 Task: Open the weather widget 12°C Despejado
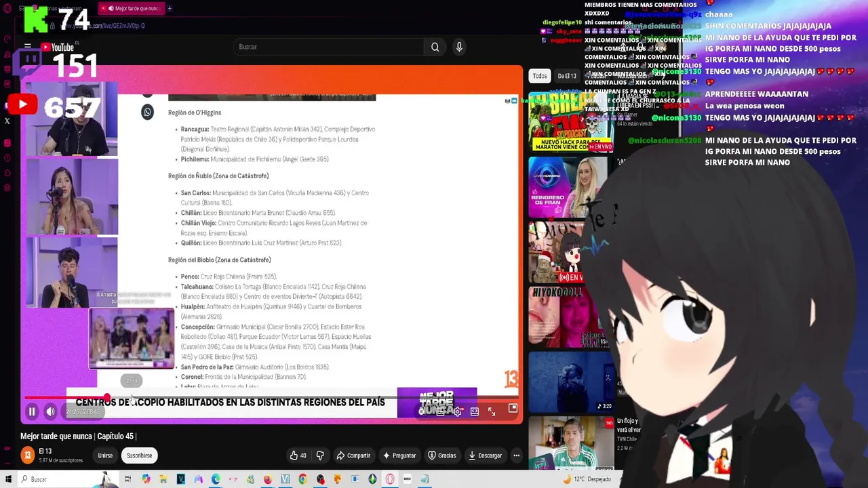click(x=587, y=479)
